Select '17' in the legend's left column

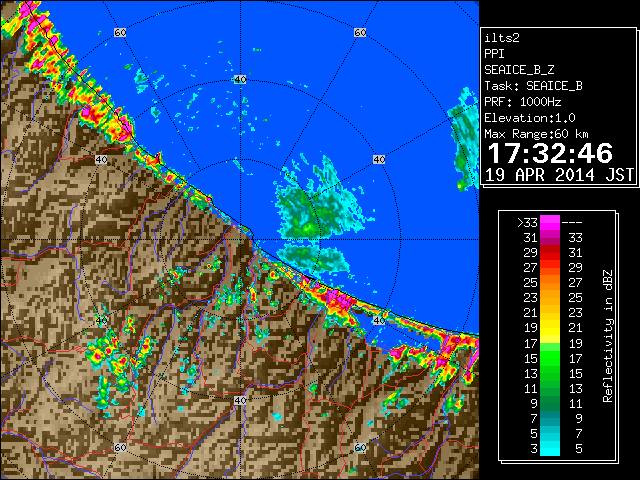[x=531, y=344]
